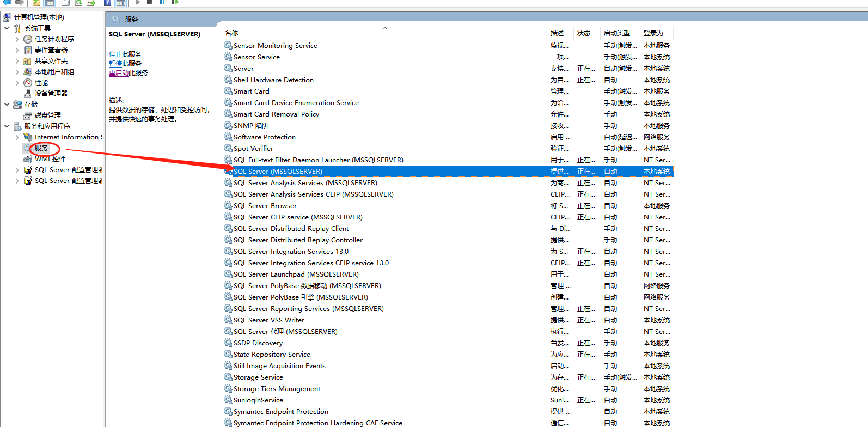Select 设备管理器 in the tree
This screenshot has height=427, width=868.
tap(51, 94)
